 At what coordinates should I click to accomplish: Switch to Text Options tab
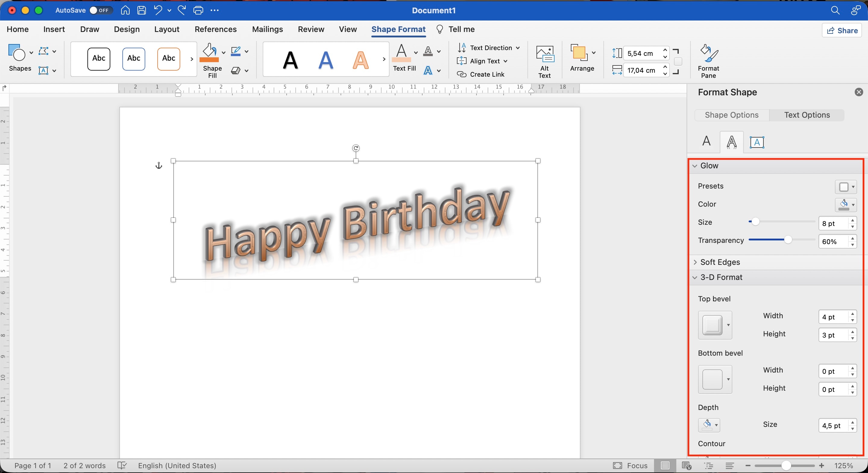click(807, 115)
